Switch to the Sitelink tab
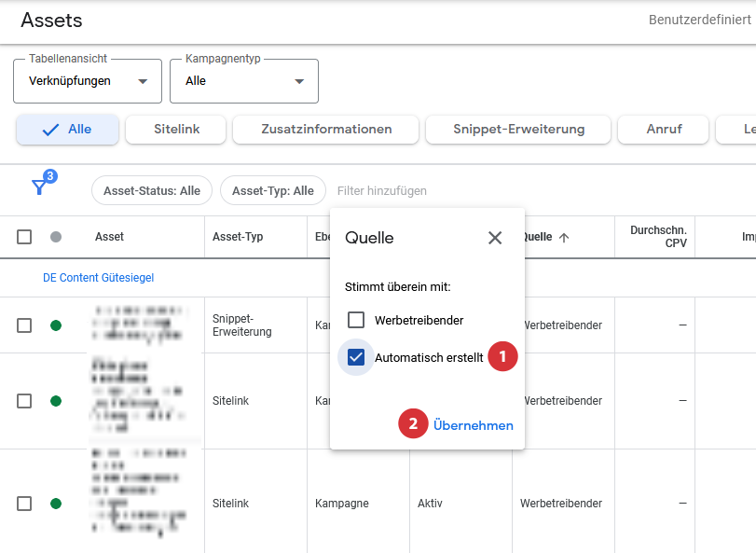756x553 pixels. [x=176, y=130]
